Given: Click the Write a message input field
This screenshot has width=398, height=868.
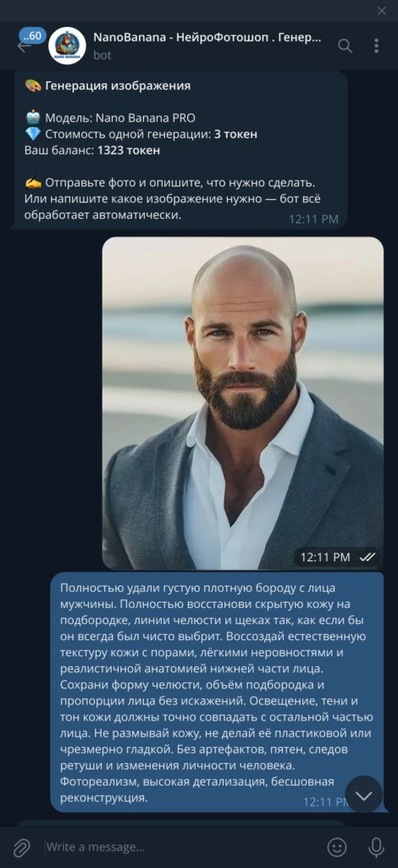Looking at the screenshot, I should click(x=182, y=847).
